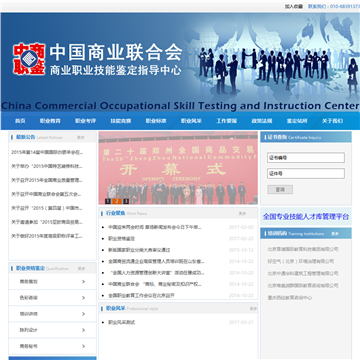Viewport: 360px width, 360px height.
Task: Expand the 商务秘书 row chevron
Action: pos(83,346)
